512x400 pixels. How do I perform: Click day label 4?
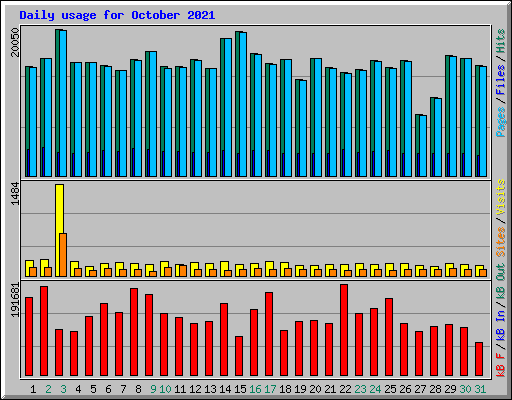(78, 389)
